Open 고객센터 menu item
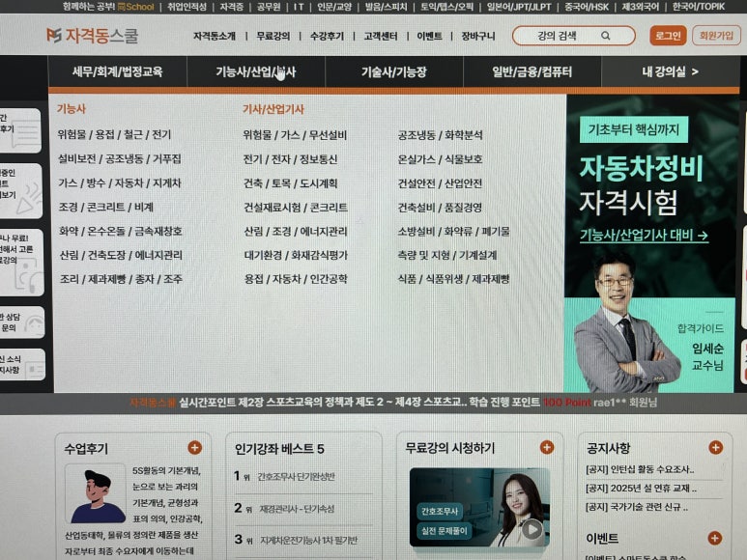747x560 pixels. coord(381,36)
